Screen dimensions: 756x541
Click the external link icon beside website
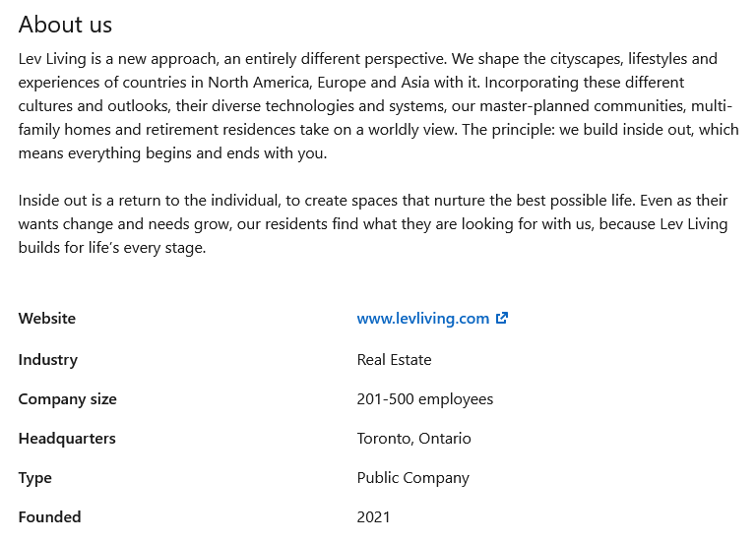click(x=502, y=318)
